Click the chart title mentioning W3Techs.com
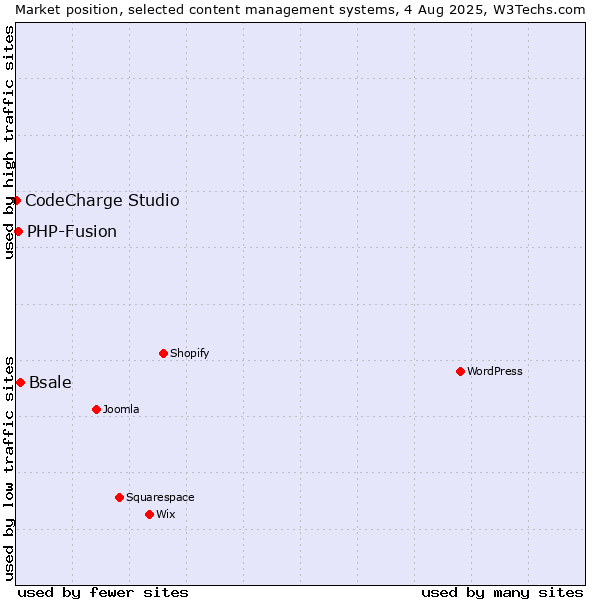This screenshot has height=600, width=600. coord(300,10)
